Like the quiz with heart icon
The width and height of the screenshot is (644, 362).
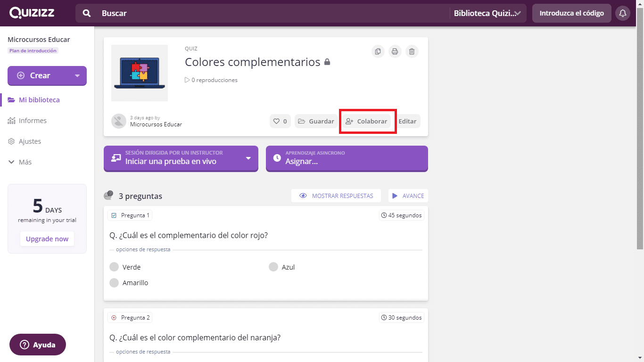point(280,121)
